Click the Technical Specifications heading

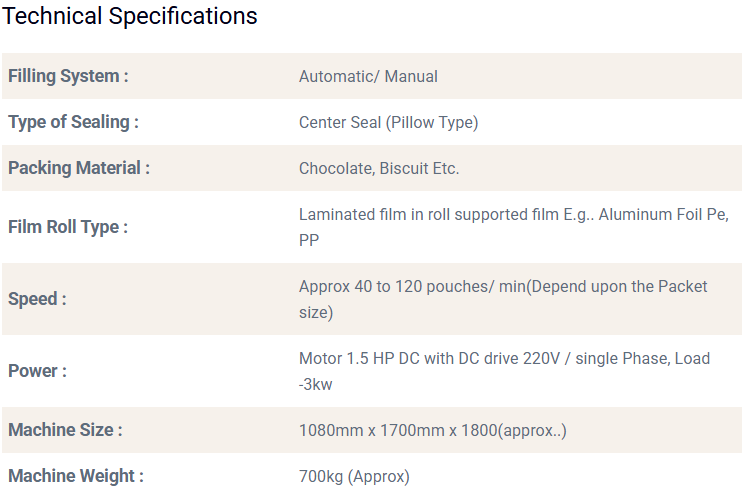tap(130, 16)
